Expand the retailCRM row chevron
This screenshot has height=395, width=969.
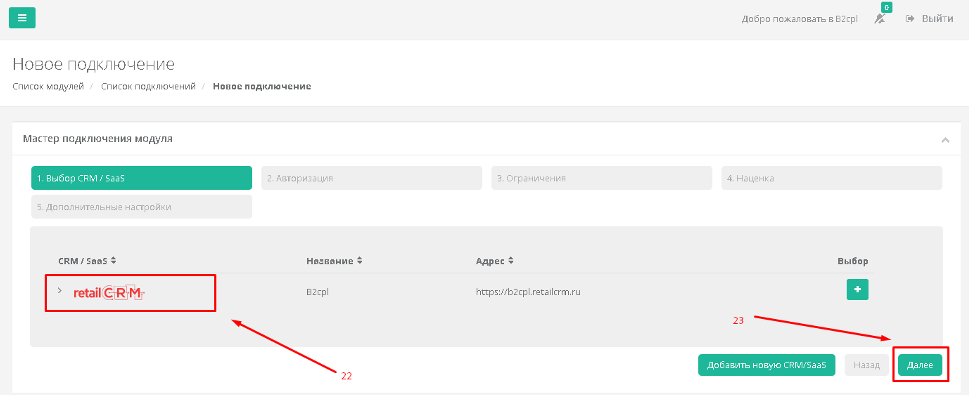(60, 290)
